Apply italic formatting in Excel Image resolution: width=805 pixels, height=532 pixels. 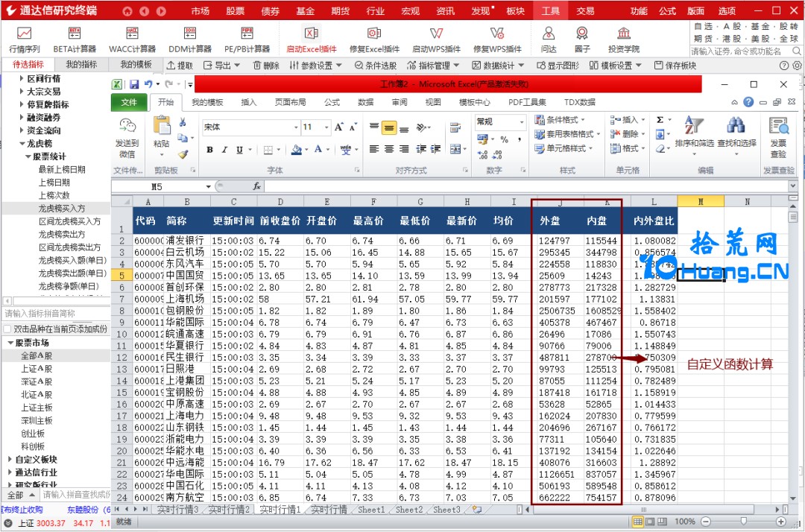pos(224,150)
